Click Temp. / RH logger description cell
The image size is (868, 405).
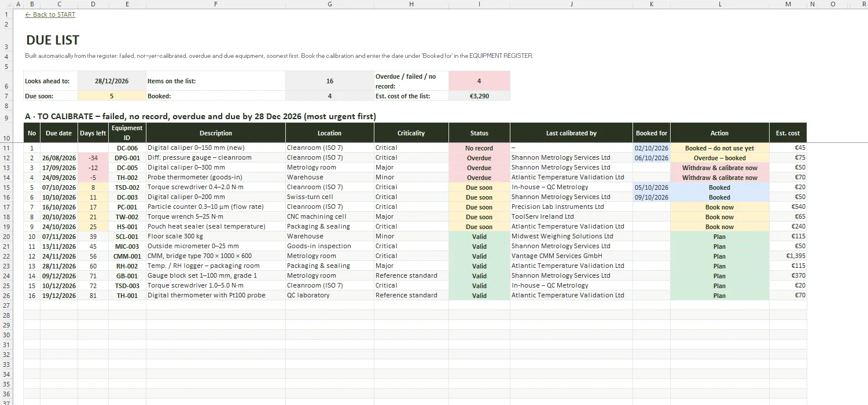tap(216, 266)
